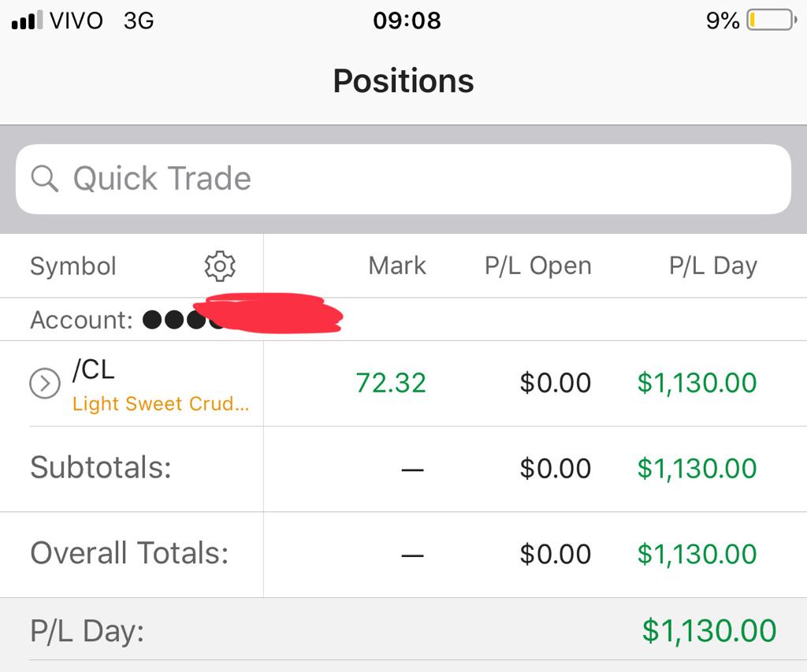Sort by the Mark column header
Screen dimensions: 807x672
click(397, 266)
